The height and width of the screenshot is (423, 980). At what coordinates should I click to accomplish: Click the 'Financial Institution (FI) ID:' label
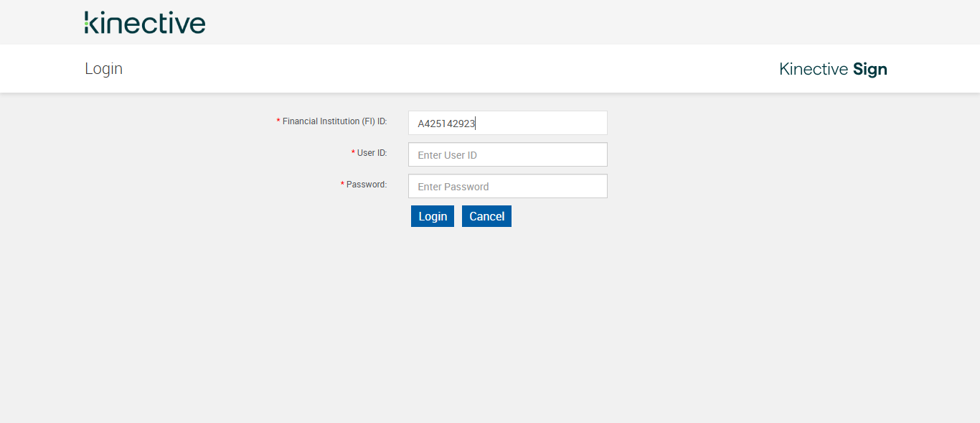pos(334,121)
